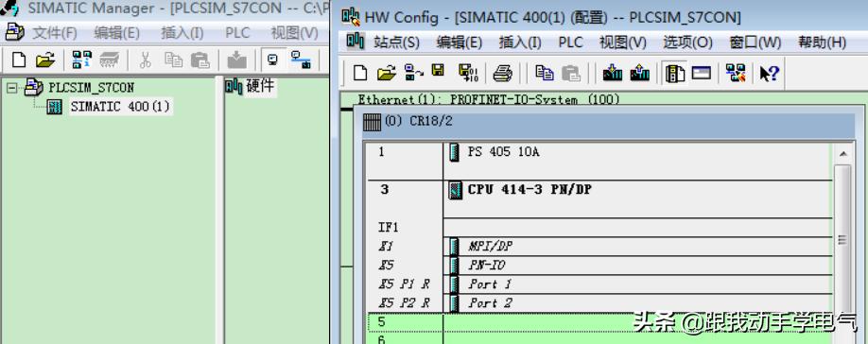Open 编辑(E) menu in SIMATIC Manager
This screenshot has width=868, height=344.
(117, 33)
